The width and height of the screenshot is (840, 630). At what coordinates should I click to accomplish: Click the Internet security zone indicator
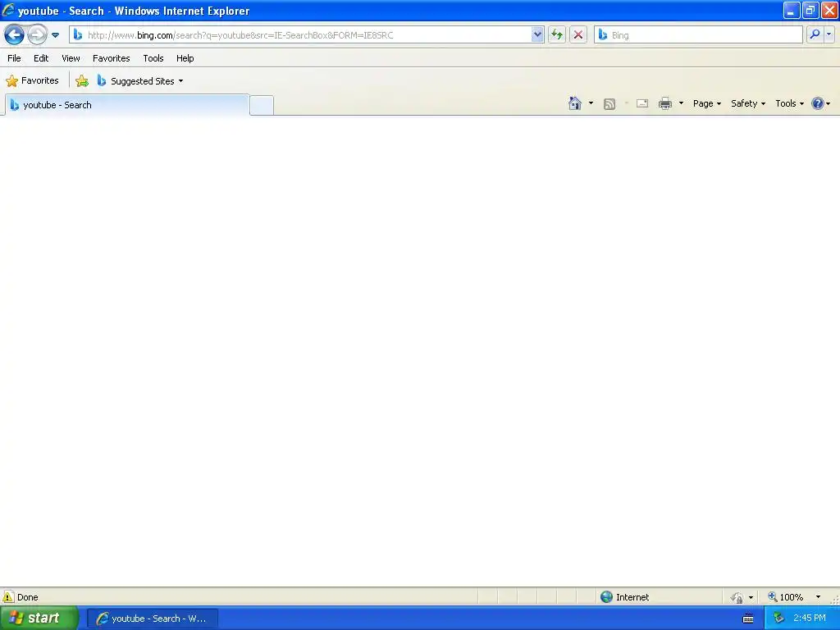coord(625,597)
